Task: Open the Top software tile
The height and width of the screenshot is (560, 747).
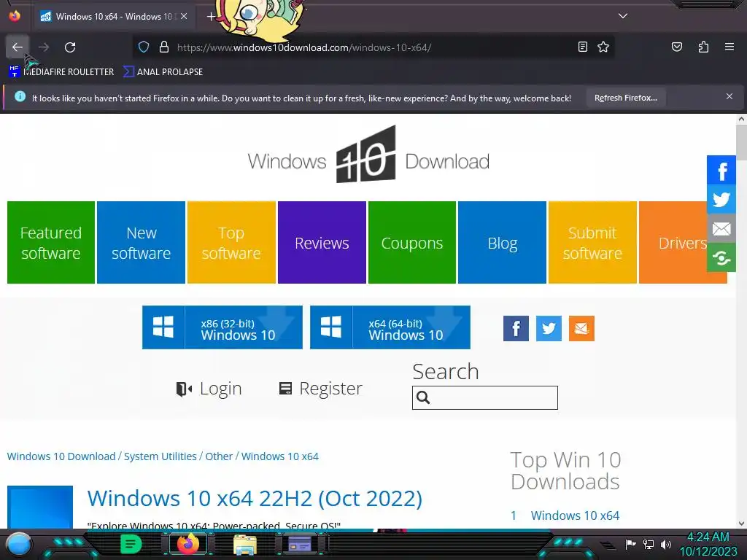Action: pos(231,242)
